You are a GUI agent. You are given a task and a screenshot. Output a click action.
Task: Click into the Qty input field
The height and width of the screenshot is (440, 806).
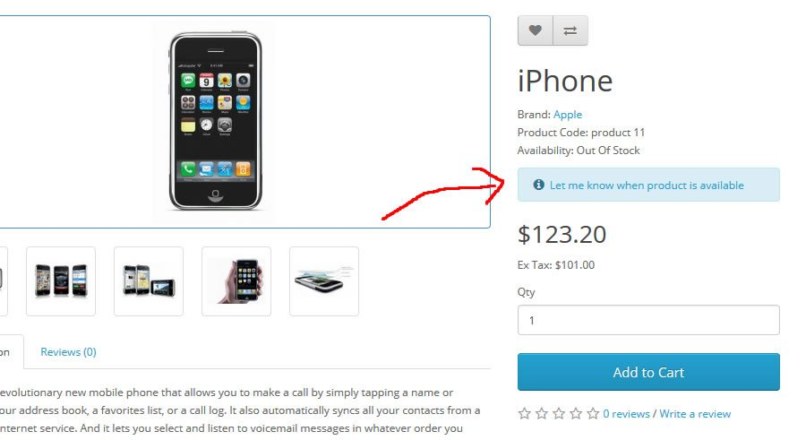pos(648,320)
